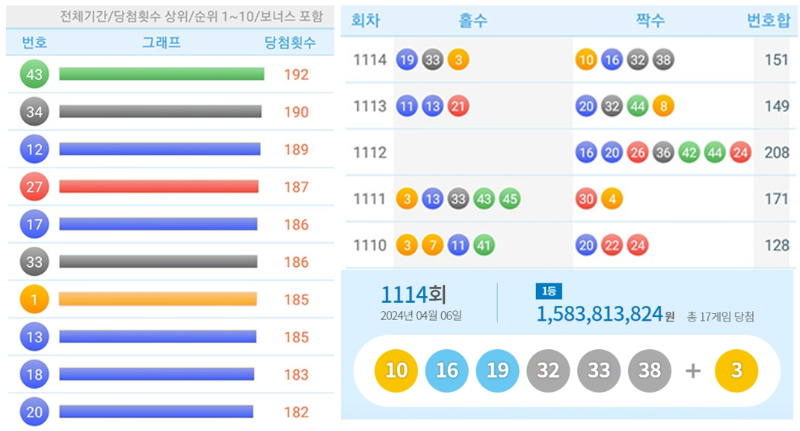Click the orange bar for number 1
Screen dimensions: 800x431
point(158,299)
